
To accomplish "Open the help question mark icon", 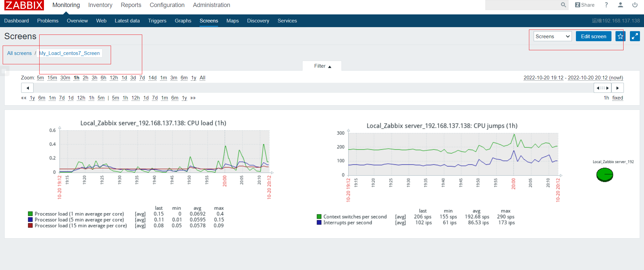I will (x=606, y=5).
